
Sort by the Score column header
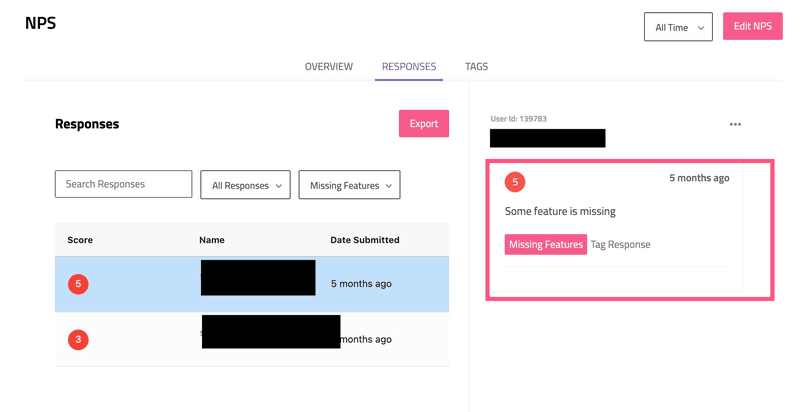[80, 240]
